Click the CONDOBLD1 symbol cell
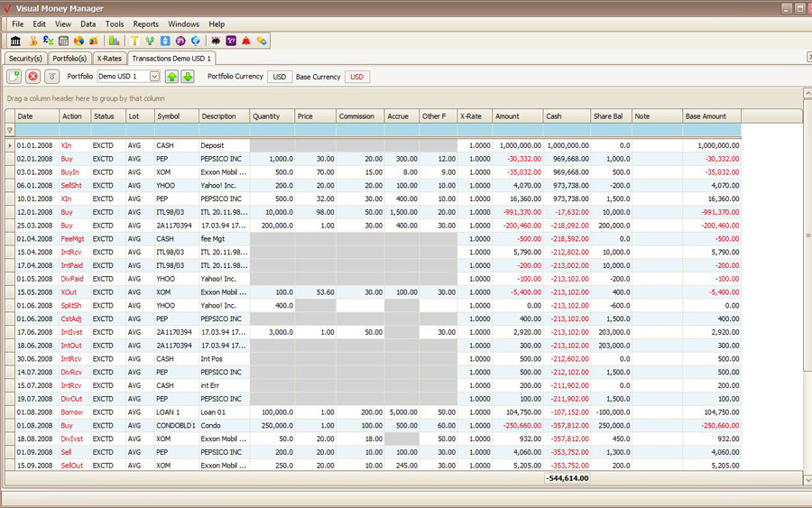The width and height of the screenshot is (812, 508). coord(177,426)
